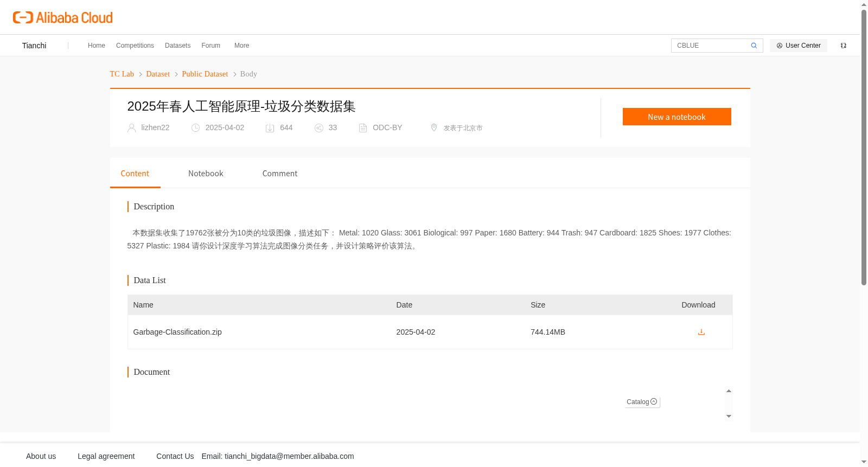Click the page vertical scrollbar thumb
Viewport: 868px width, 467px height.
864,148
